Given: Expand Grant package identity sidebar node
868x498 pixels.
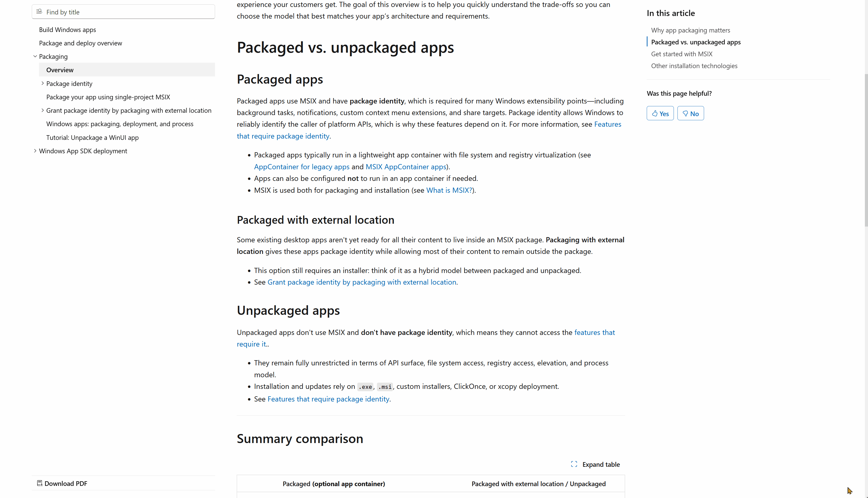Looking at the screenshot, I should [42, 110].
